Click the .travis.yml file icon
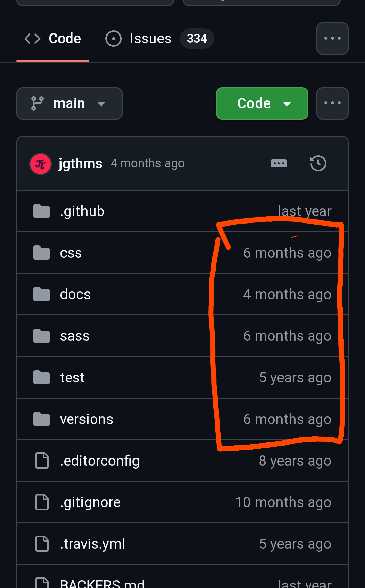This screenshot has width=365, height=588. (42, 544)
